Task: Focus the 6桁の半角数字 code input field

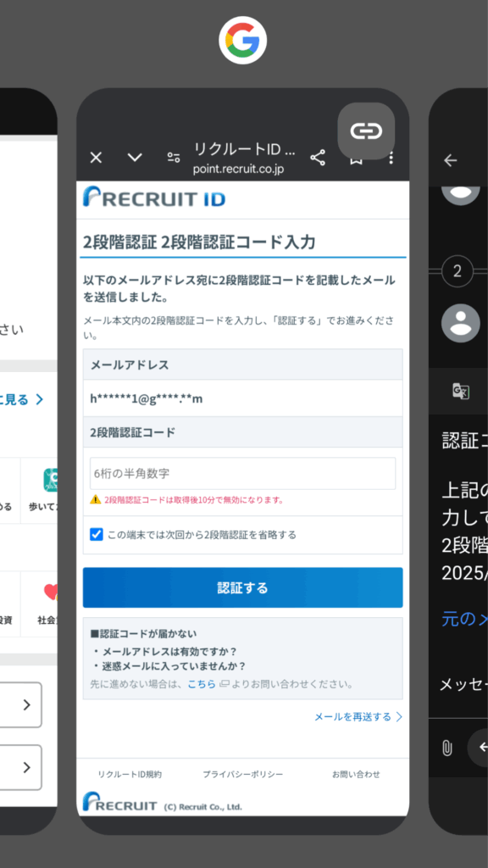Action: (x=243, y=473)
